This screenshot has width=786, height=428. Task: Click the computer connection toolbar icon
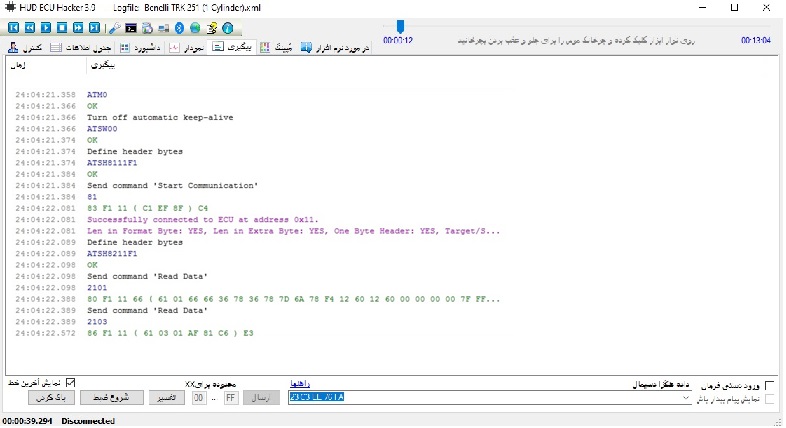(163, 28)
